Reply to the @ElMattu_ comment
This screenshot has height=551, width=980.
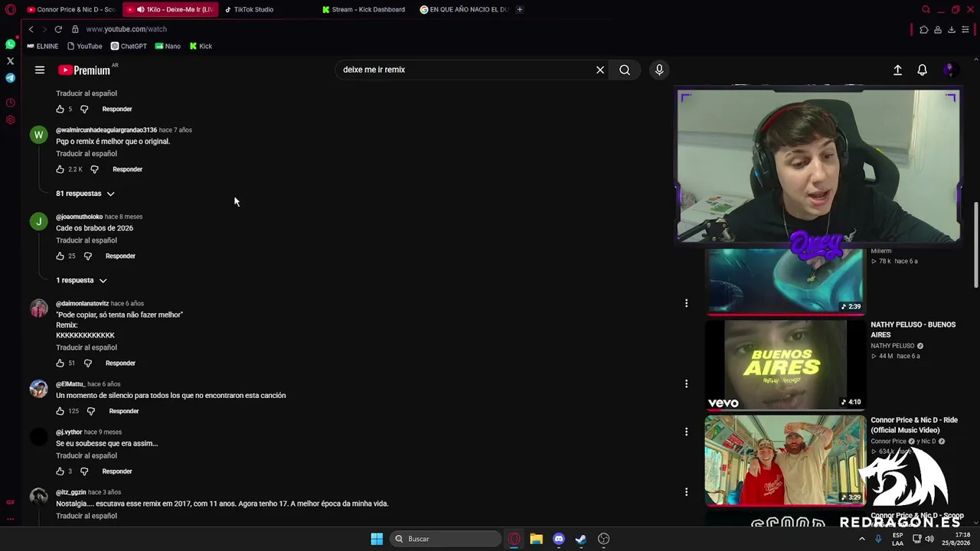point(124,411)
